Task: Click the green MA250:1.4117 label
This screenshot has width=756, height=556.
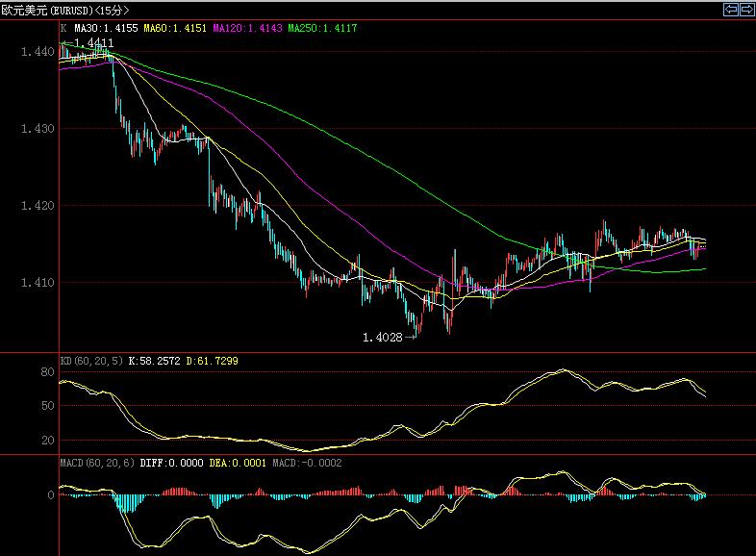Action: [322, 28]
